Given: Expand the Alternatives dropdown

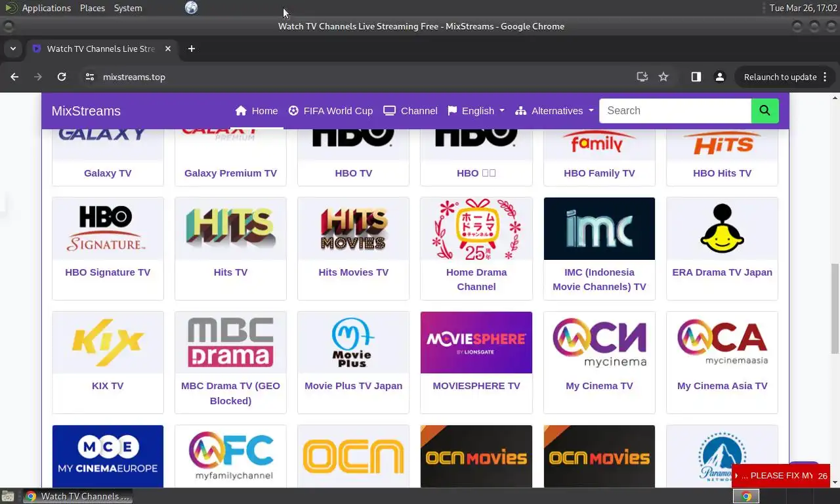Looking at the screenshot, I should tap(555, 111).
